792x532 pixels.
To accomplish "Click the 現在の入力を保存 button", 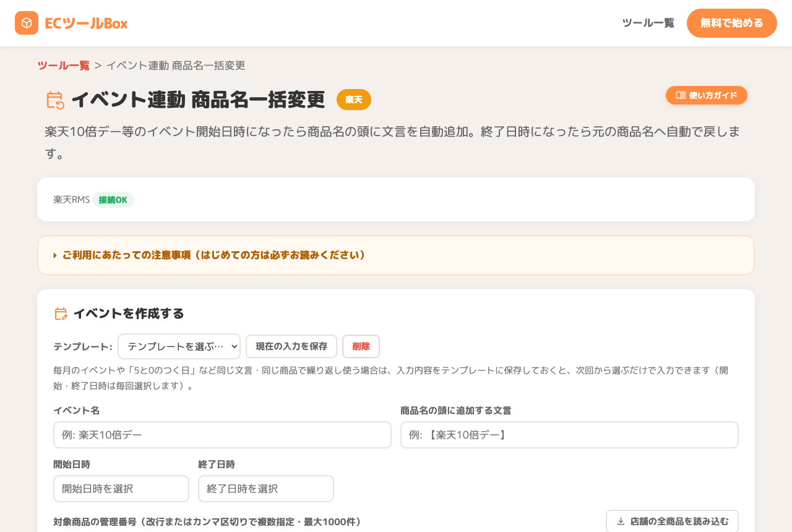I will click(x=291, y=346).
